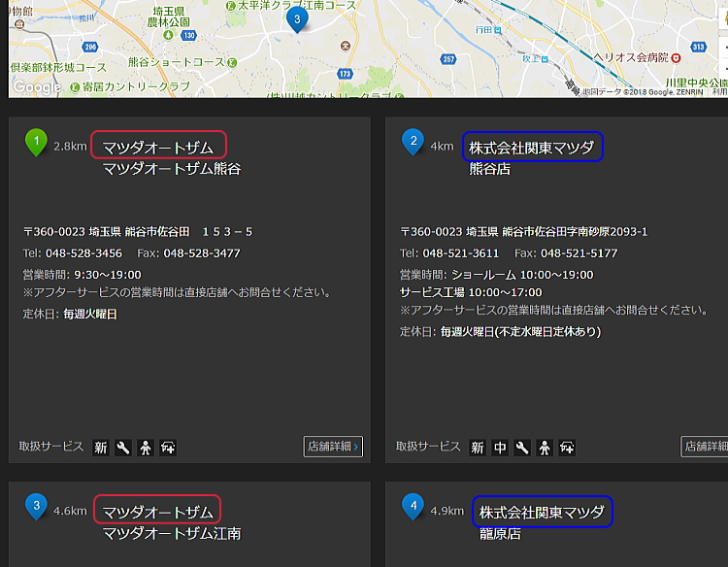Click the route 257 road shield on map

448,59
